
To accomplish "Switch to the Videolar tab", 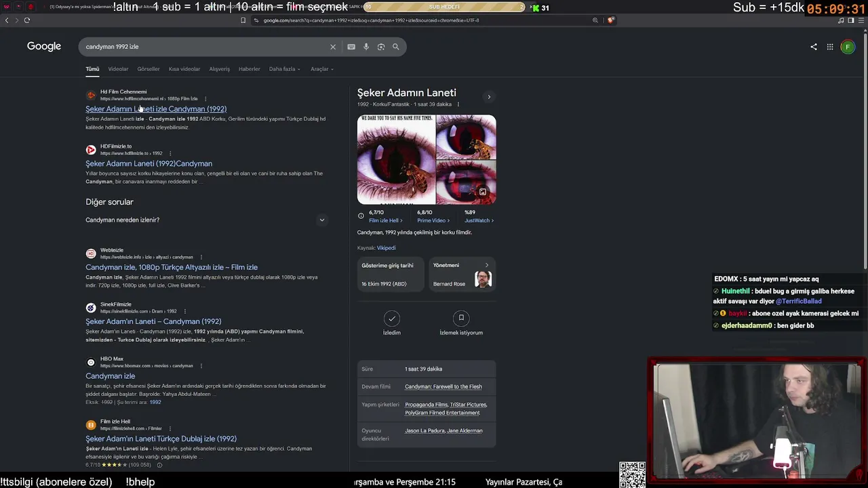I will 118,69.
